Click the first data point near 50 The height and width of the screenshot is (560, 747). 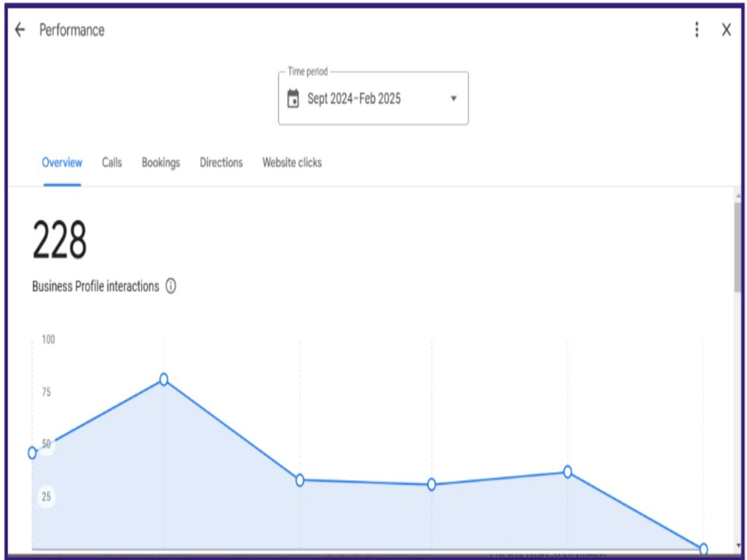point(32,453)
